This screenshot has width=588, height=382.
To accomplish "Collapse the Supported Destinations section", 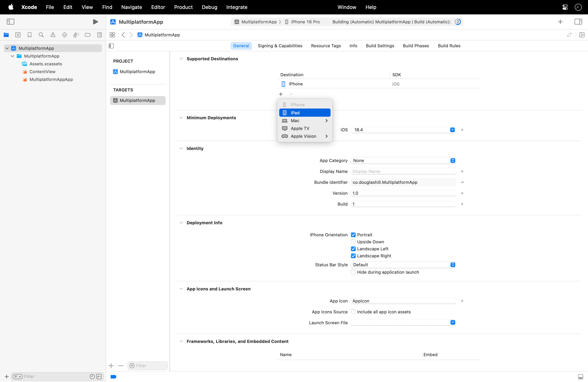I will tap(181, 59).
